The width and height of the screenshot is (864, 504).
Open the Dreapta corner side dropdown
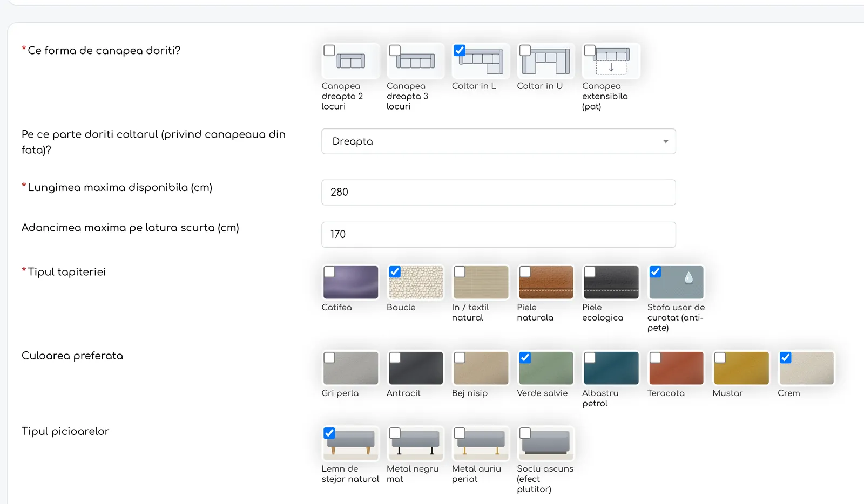tap(498, 141)
